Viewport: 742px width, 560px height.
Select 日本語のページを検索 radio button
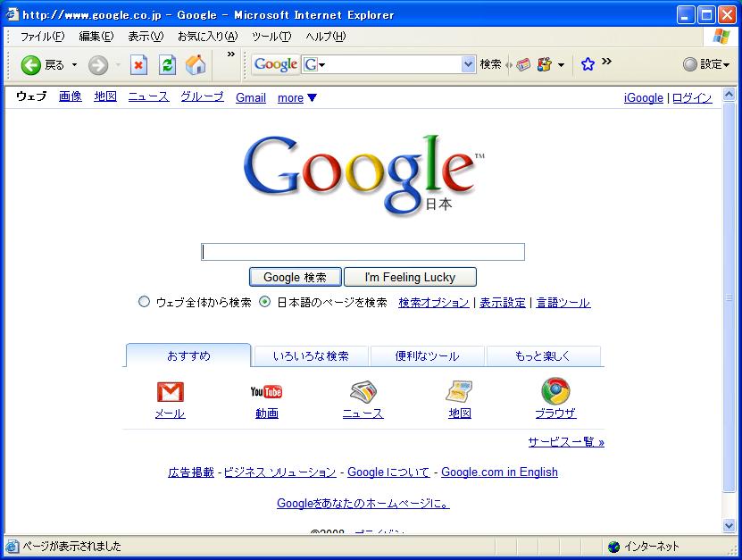pos(264,302)
